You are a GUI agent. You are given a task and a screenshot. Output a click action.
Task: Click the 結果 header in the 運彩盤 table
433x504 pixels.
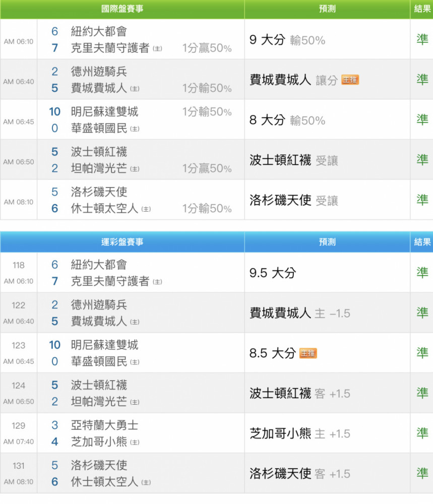[422, 242]
